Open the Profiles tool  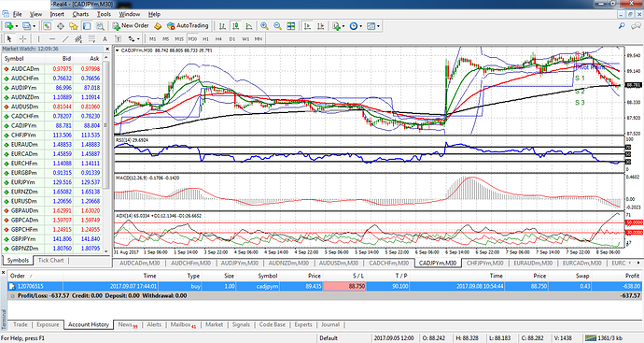tap(26, 26)
